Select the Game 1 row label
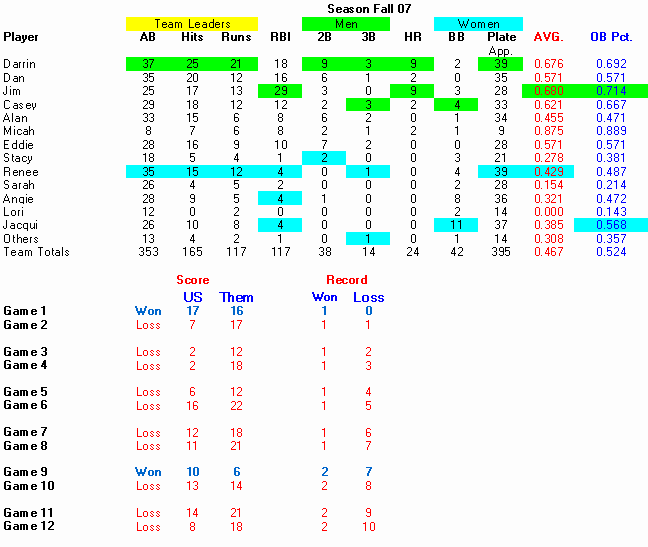 [26, 311]
